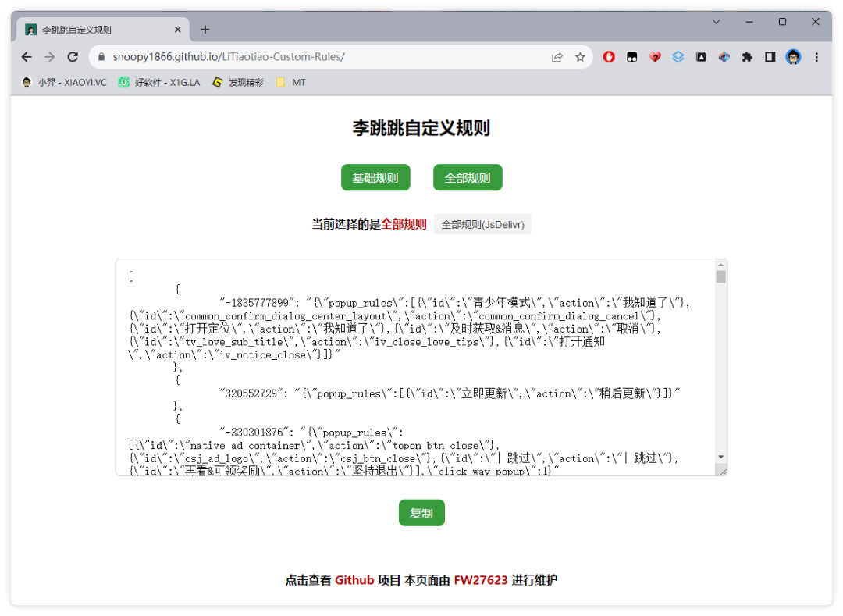Click the 李跳跳自定义规则 page heading
843x616 pixels.
click(421, 129)
